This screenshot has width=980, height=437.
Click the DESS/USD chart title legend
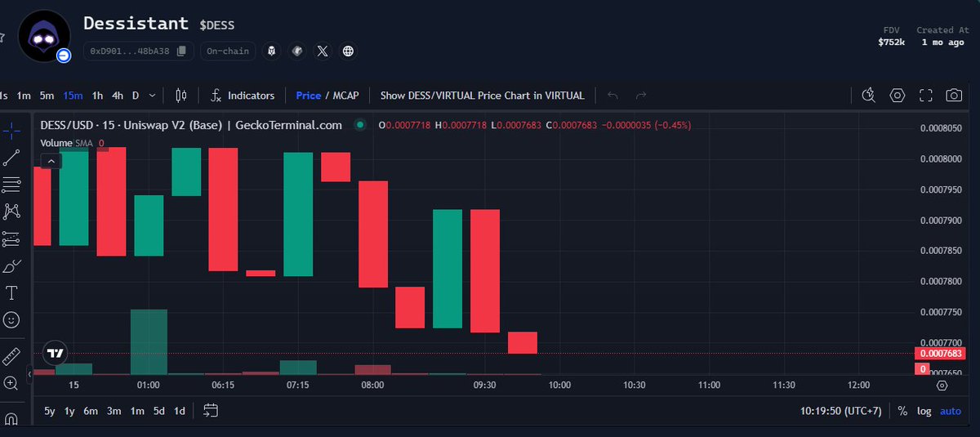point(191,125)
